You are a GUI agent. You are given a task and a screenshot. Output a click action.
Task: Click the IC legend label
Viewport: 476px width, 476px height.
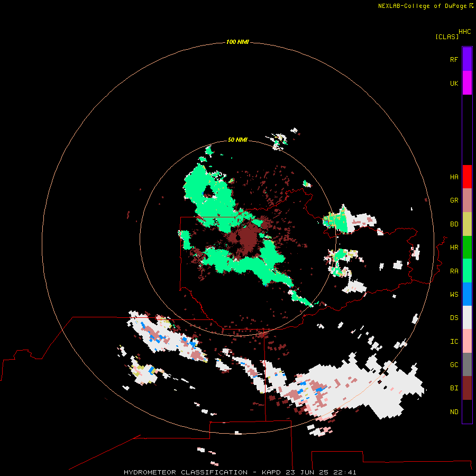pos(454,341)
